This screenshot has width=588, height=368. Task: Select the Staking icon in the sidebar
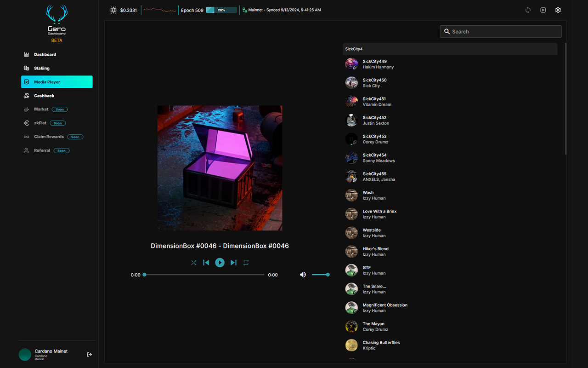pos(27,68)
